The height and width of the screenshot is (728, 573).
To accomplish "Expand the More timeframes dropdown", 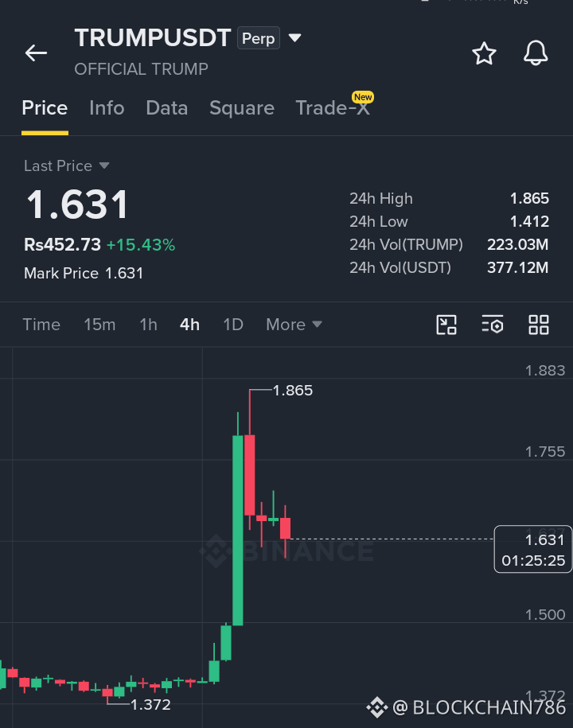I will coord(294,325).
